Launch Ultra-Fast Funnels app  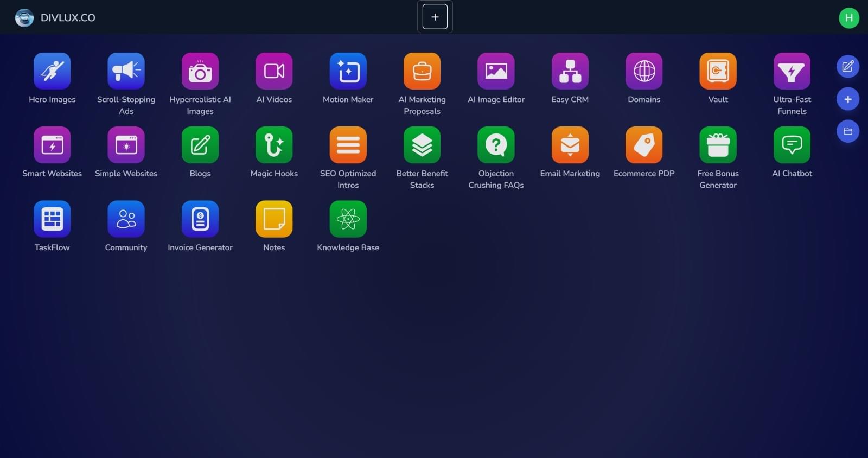(792, 71)
